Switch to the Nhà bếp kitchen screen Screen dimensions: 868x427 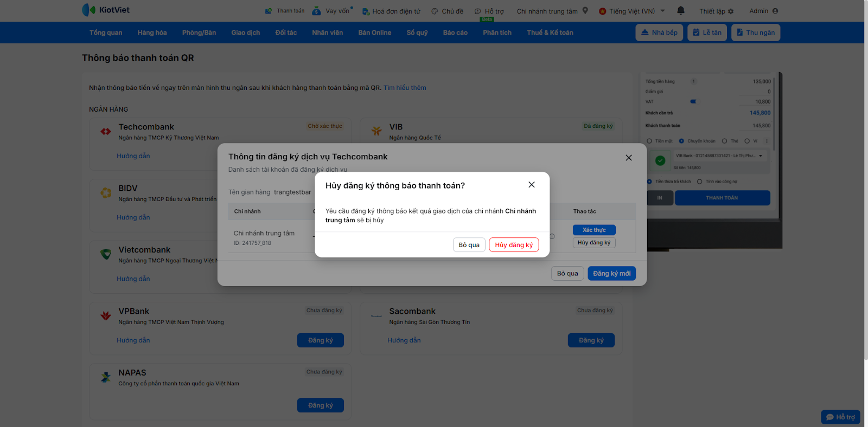[659, 33]
